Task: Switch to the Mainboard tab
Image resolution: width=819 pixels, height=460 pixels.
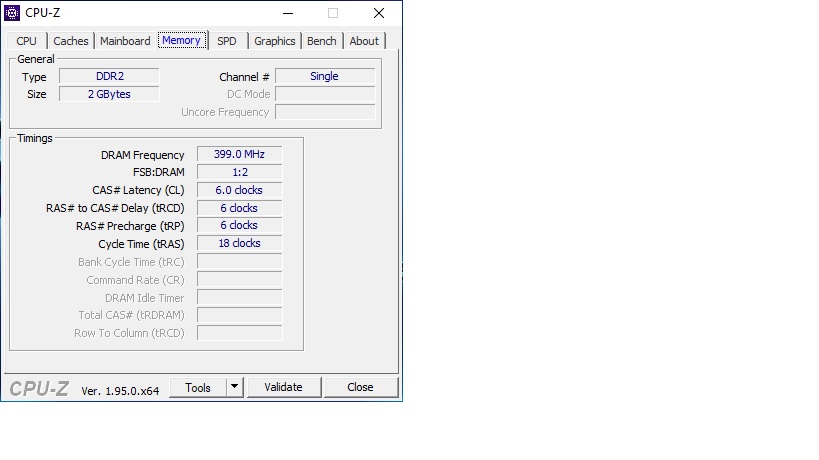Action: coord(125,41)
